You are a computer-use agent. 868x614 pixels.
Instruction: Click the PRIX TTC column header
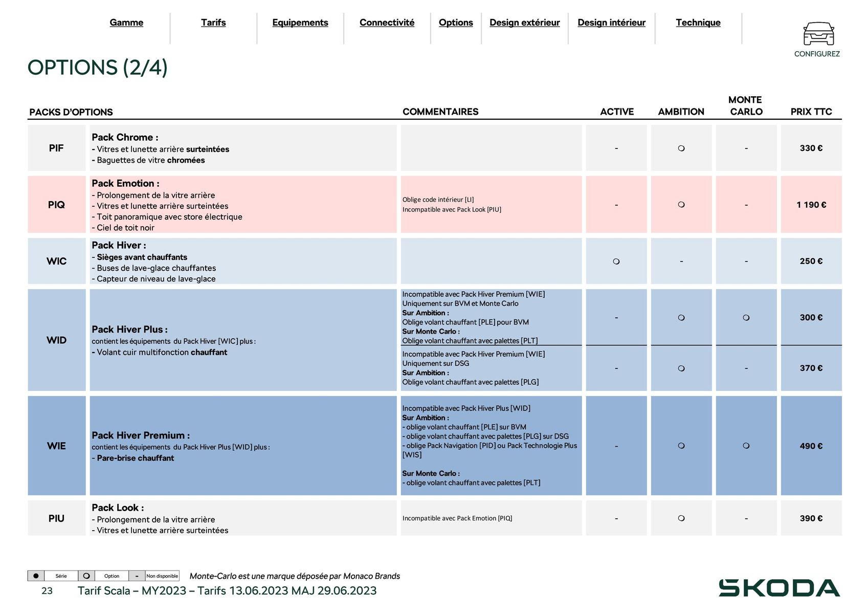tap(811, 112)
